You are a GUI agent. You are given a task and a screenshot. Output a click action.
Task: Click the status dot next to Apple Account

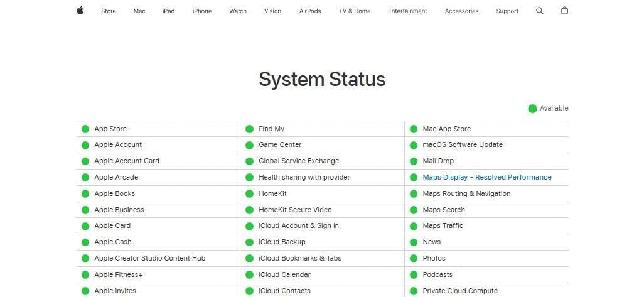point(85,145)
